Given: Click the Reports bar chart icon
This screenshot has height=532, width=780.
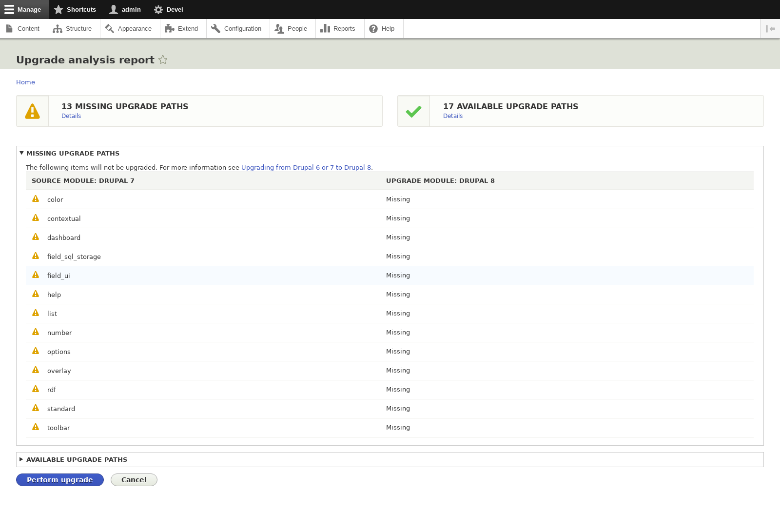Looking at the screenshot, I should [325, 29].
